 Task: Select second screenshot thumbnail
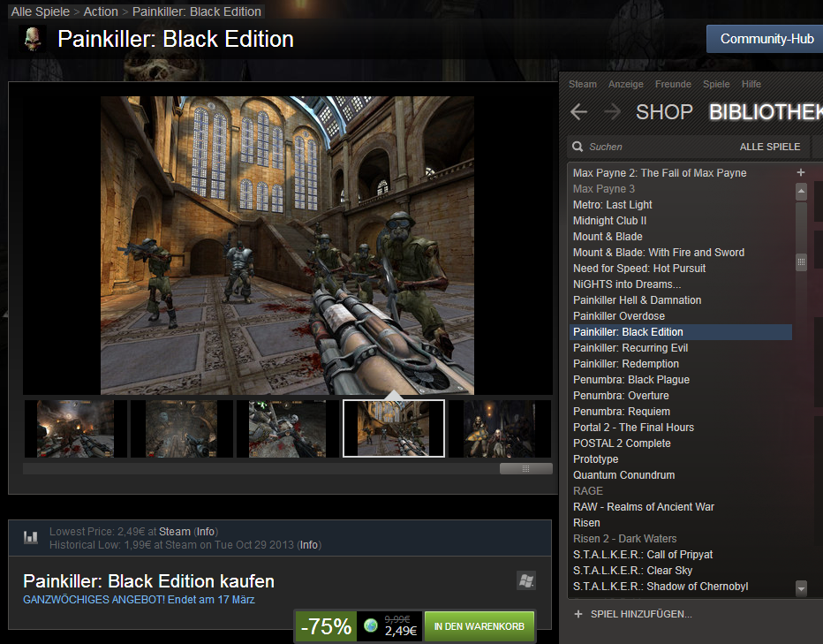point(182,428)
